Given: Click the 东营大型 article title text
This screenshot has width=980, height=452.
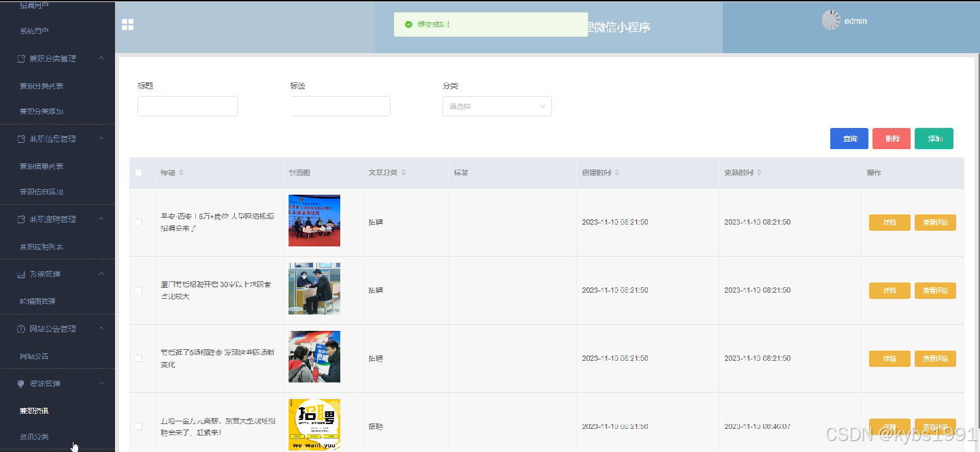Looking at the screenshot, I should point(217,426).
